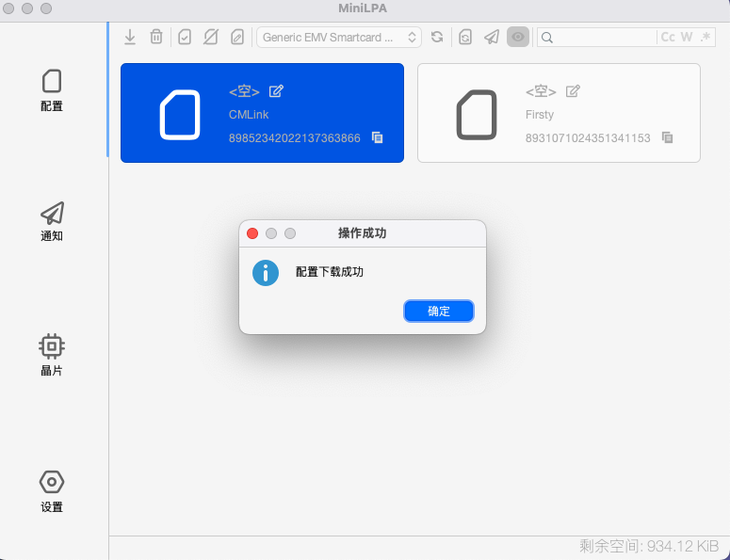Screen dimensions: 730x560
Task: Click the paper plane toolbar icon
Action: click(492, 37)
